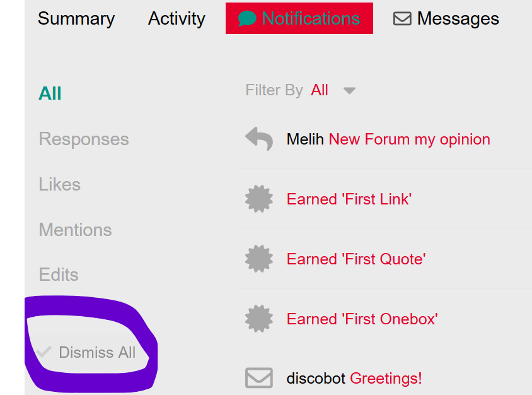Open 'New Forum my opinion' notification link
Viewport: 532px width, 395px height.
pos(410,139)
